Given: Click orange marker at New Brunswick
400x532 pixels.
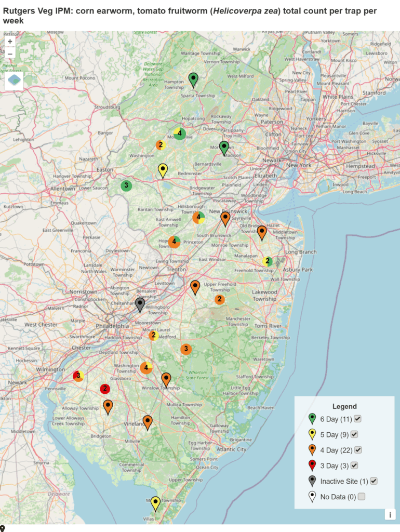Looking at the screenshot, I should pyautogui.click(x=225, y=219).
